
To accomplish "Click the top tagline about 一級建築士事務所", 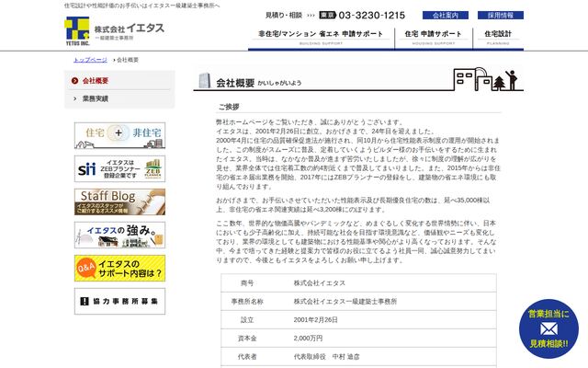I will [141, 6].
